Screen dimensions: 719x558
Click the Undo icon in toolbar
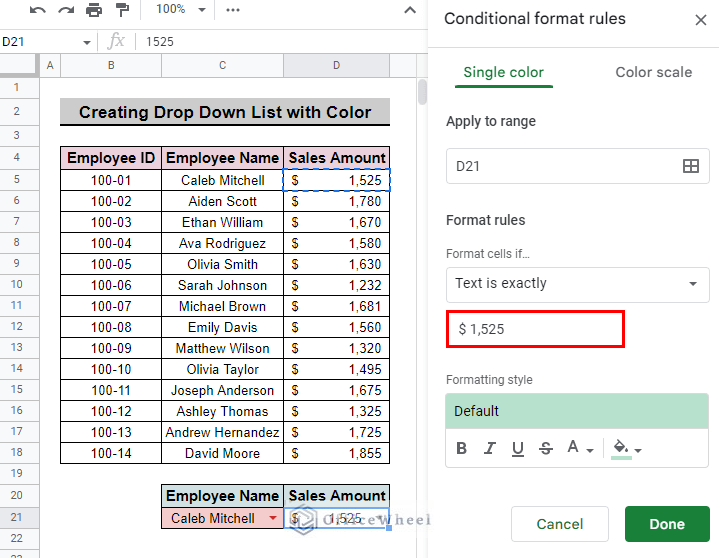click(38, 10)
